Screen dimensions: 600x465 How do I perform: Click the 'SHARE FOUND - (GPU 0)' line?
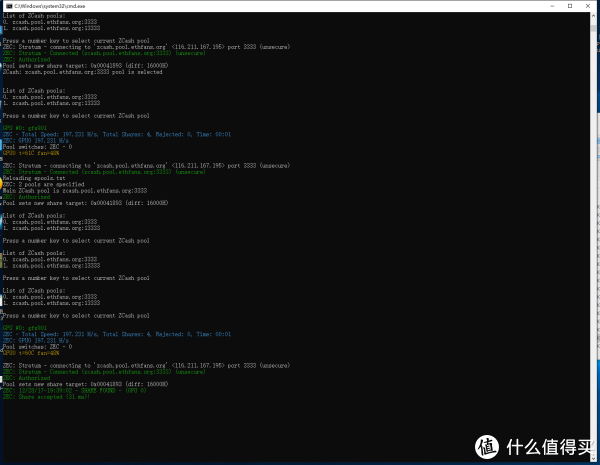tap(75, 390)
